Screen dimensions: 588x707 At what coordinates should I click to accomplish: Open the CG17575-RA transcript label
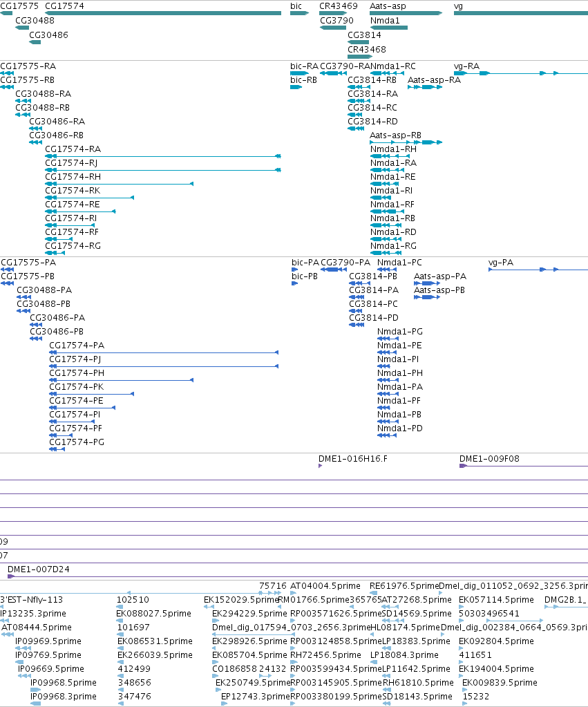tap(28, 66)
